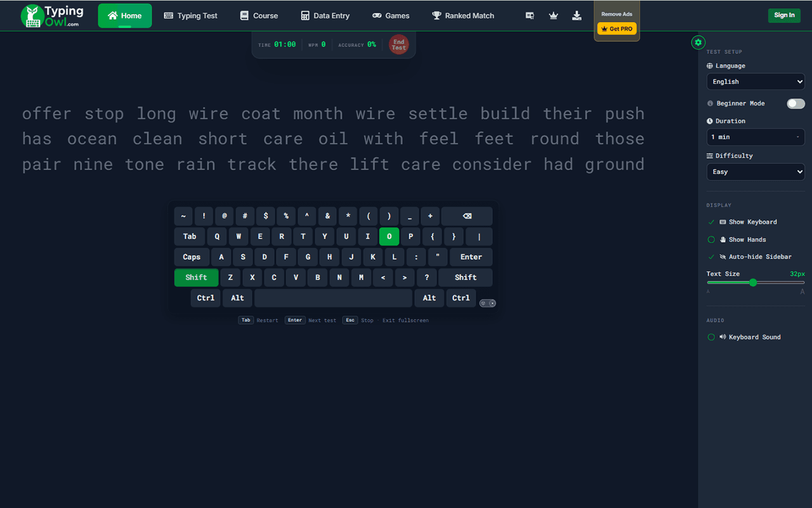Expand the Difficulty dropdown
Image resolution: width=812 pixels, height=508 pixels.
(x=756, y=171)
